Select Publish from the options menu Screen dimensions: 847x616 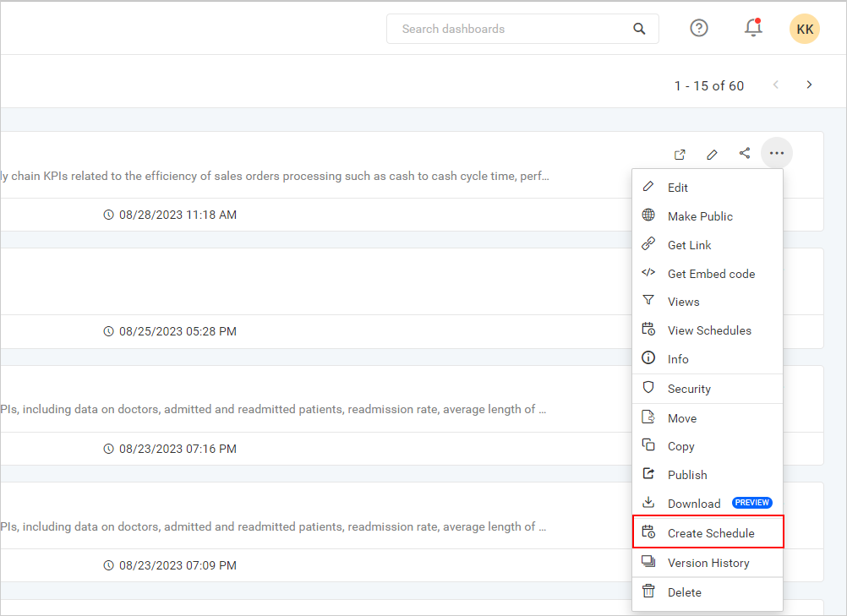(x=686, y=474)
